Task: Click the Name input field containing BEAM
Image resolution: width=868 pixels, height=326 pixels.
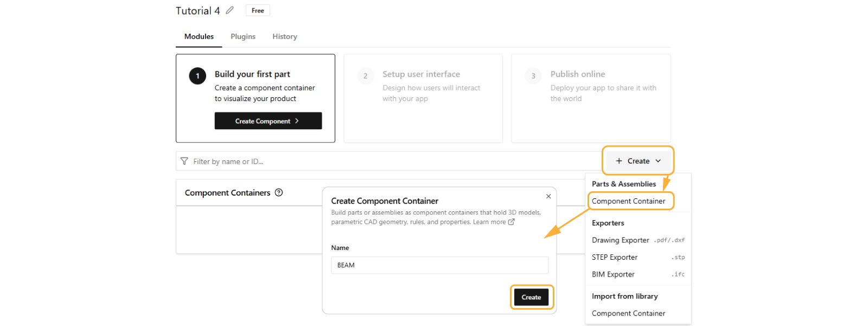Action: (439, 265)
